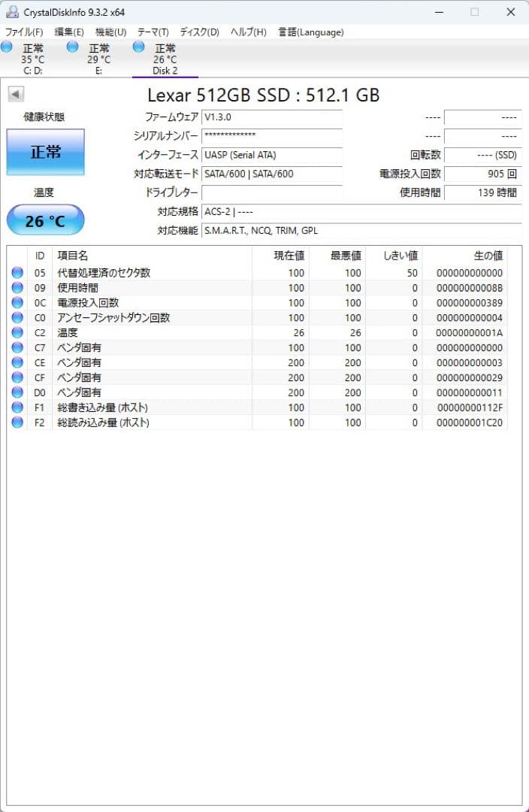This screenshot has height=812, width=529.
Task: Click status orb of attribute F2 row
Action: tap(17, 423)
